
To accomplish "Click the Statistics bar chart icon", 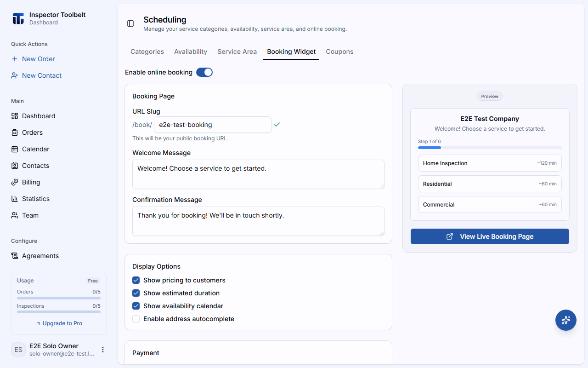I will (15, 199).
